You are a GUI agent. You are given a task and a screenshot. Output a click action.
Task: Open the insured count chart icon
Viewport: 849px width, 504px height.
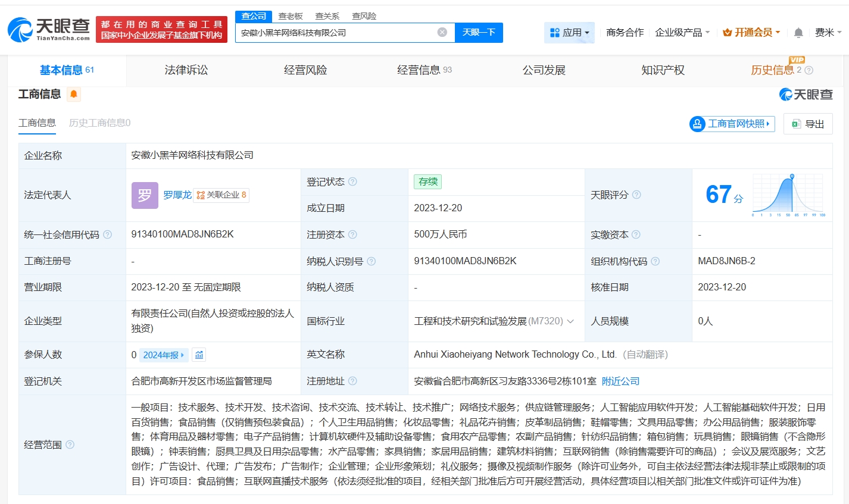199,355
